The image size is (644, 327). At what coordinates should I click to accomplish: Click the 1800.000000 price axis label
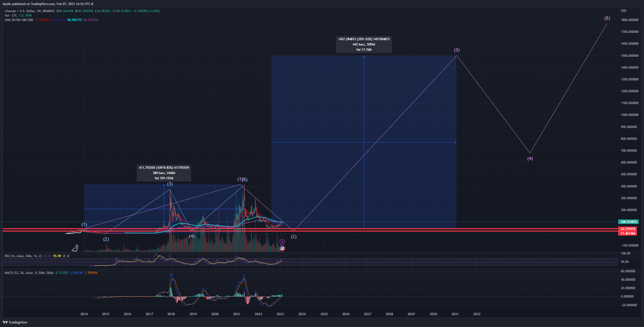click(630, 20)
